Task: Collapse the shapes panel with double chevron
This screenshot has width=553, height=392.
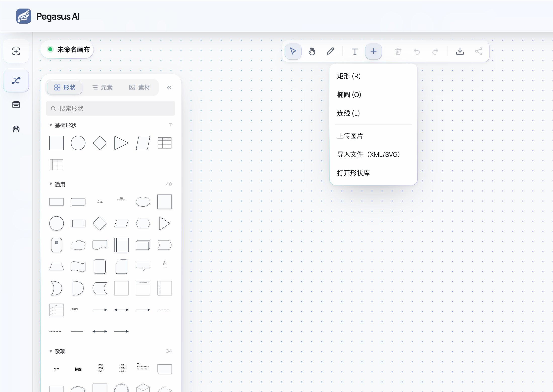Action: [x=169, y=88]
